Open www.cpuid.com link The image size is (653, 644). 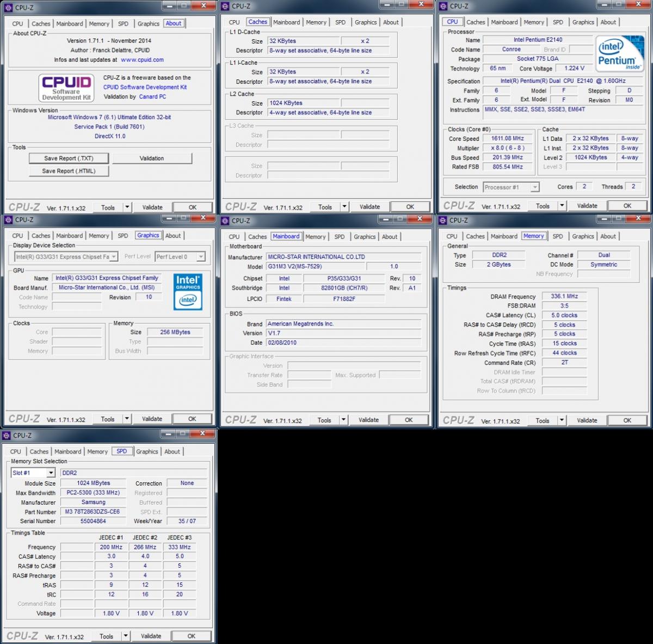pos(142,60)
